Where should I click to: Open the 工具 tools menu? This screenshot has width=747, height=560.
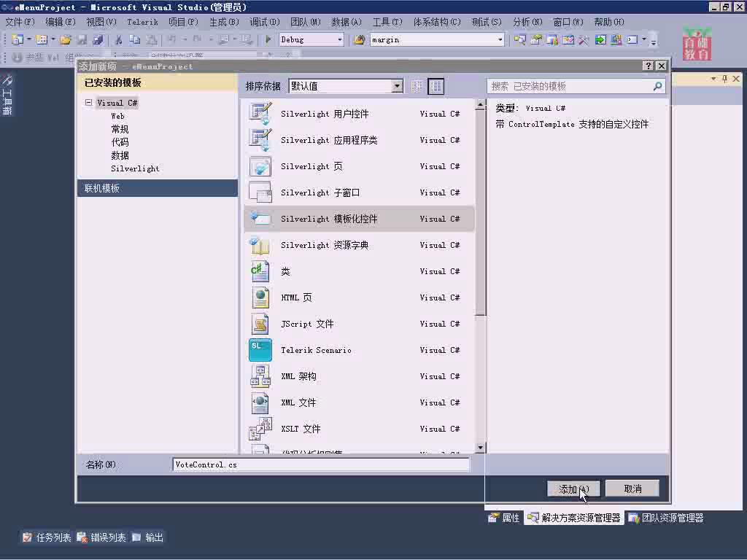[x=387, y=22]
